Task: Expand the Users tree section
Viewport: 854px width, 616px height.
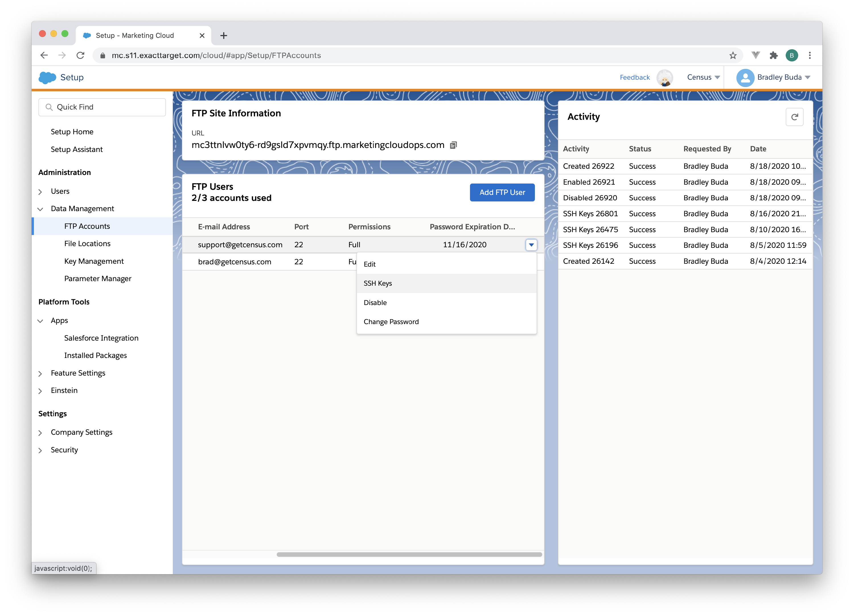Action: coord(41,191)
